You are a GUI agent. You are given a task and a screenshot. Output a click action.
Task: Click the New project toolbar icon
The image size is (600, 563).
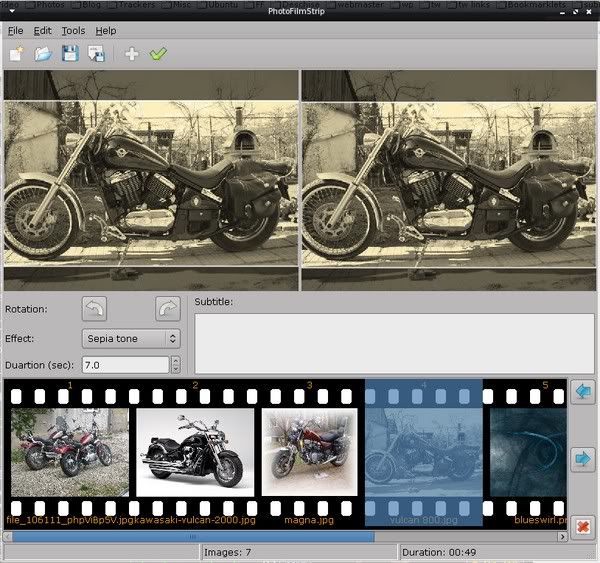coord(16,54)
